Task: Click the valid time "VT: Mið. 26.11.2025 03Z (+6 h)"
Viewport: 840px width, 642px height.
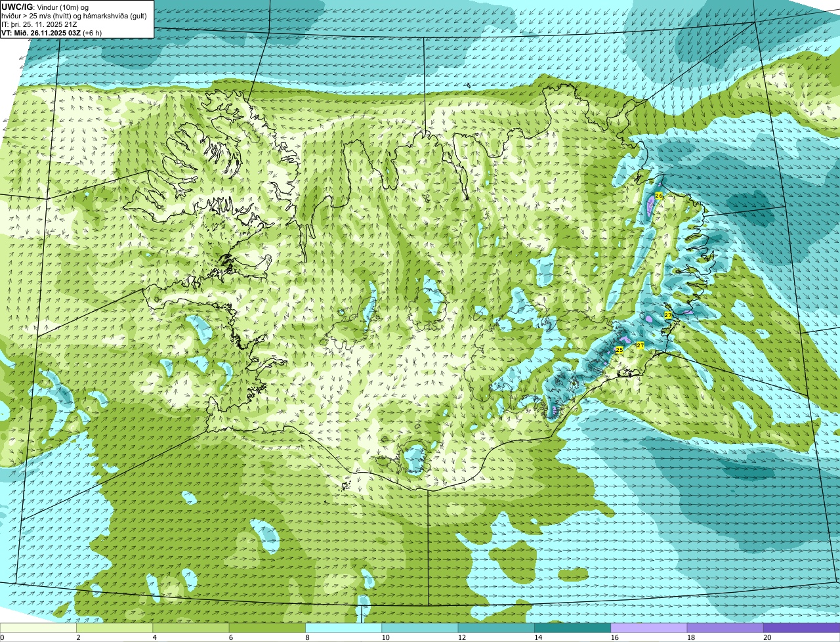Action: pyautogui.click(x=52, y=33)
